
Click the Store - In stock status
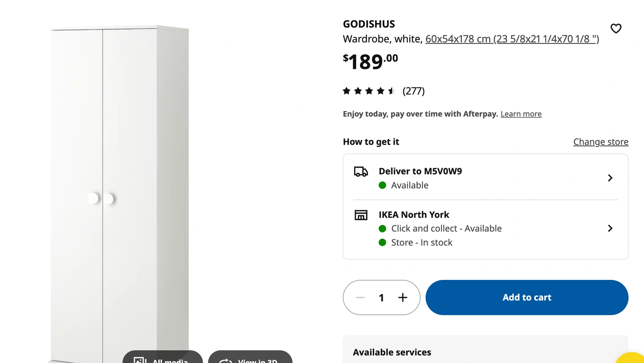pos(422,243)
